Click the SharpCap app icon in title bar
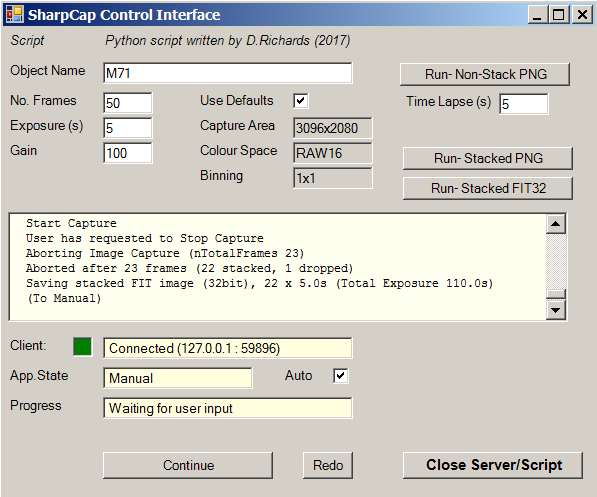The width and height of the screenshot is (597, 497). [14, 14]
